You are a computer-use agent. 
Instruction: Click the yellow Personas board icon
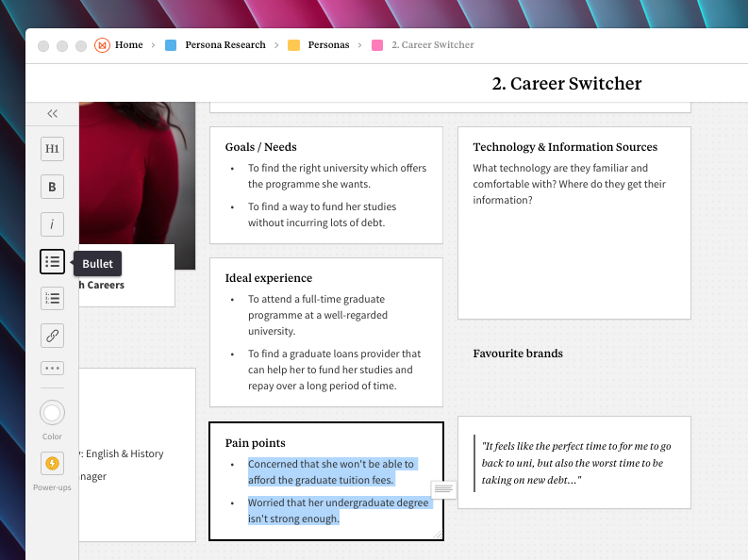[x=294, y=45]
